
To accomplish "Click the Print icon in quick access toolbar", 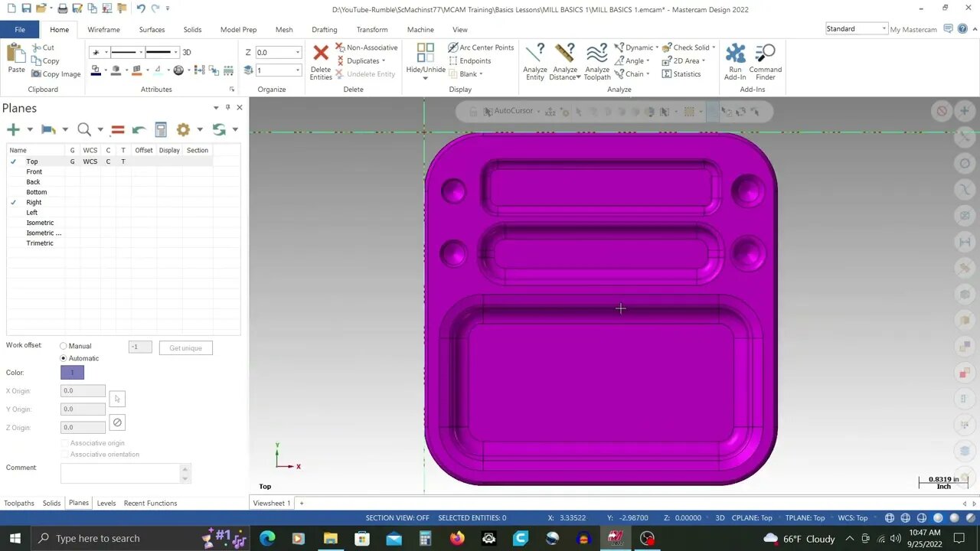I will (63, 8).
